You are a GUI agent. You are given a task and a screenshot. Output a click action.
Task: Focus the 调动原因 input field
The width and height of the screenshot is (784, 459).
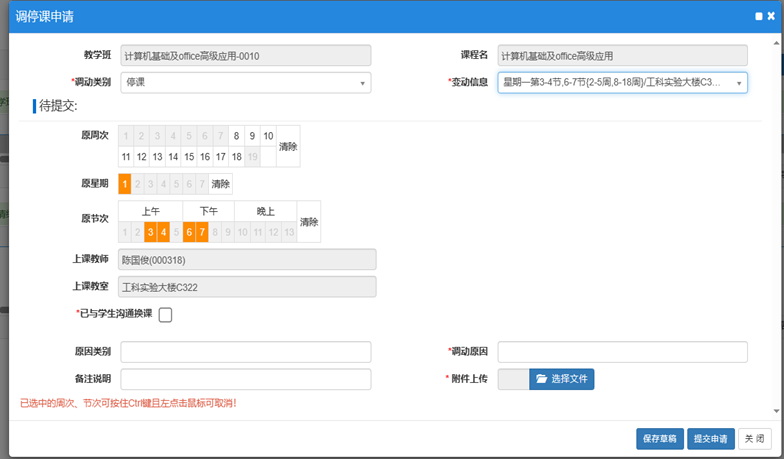622,352
